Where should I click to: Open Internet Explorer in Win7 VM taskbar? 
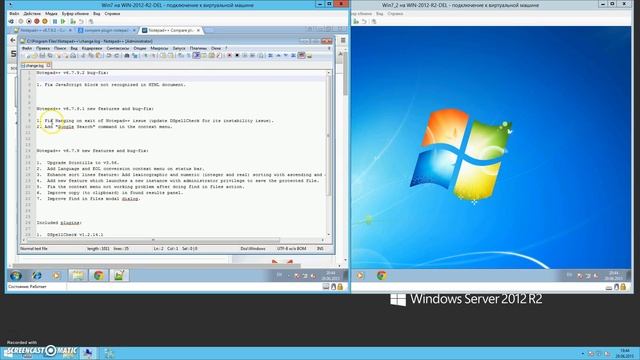[37, 276]
